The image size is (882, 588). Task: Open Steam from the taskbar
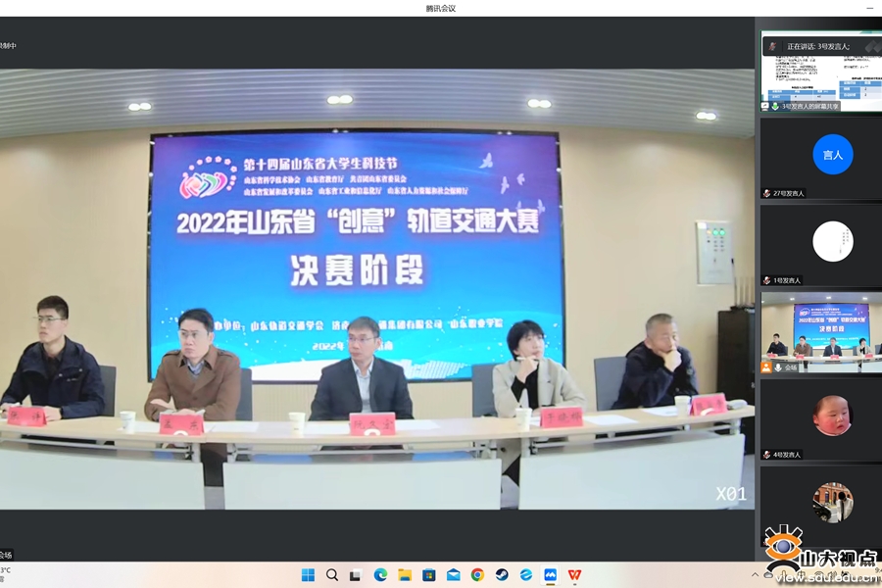(502, 575)
